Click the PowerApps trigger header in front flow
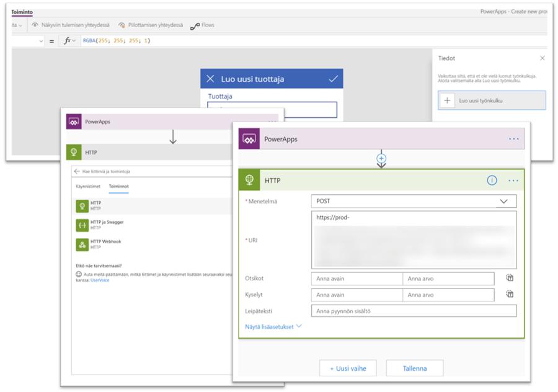 (x=381, y=139)
